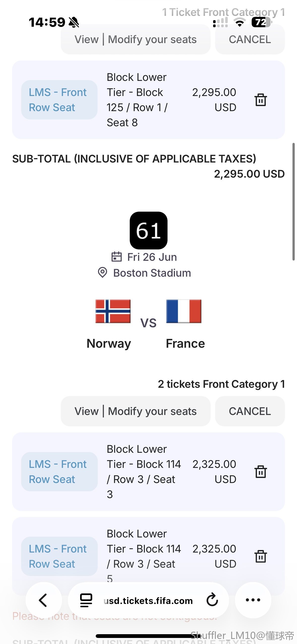The image size is (297, 644).
Task: Open the browser three-dots menu
Action: tap(253, 600)
